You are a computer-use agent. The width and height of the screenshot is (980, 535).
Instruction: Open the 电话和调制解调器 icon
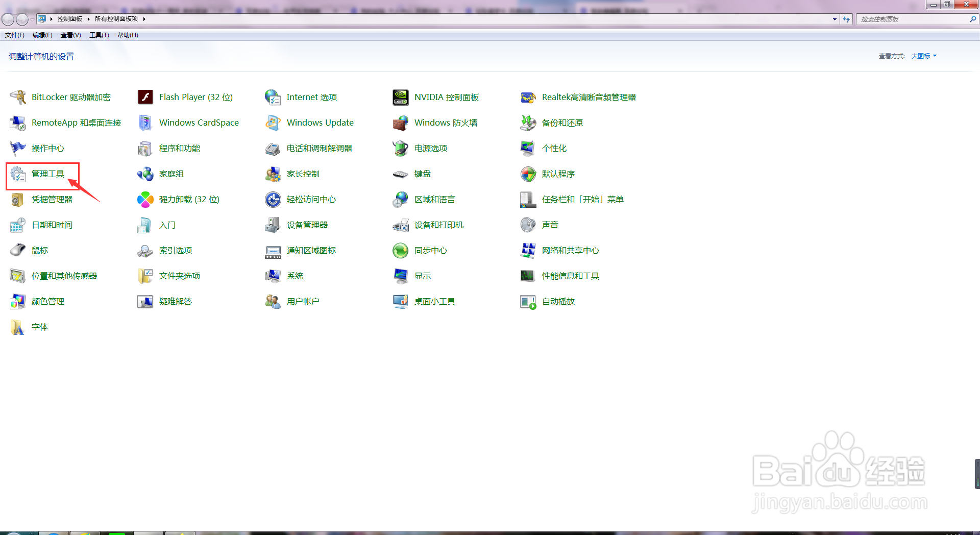click(x=273, y=148)
